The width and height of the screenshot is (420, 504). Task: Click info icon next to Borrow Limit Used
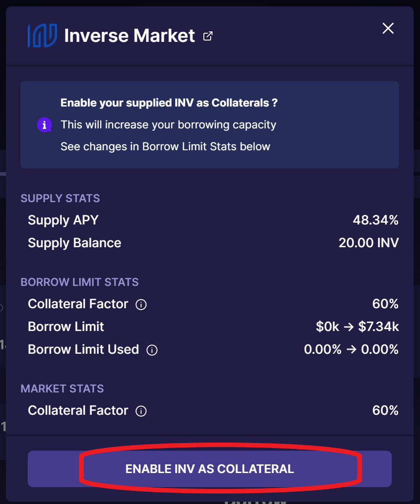[152, 350]
